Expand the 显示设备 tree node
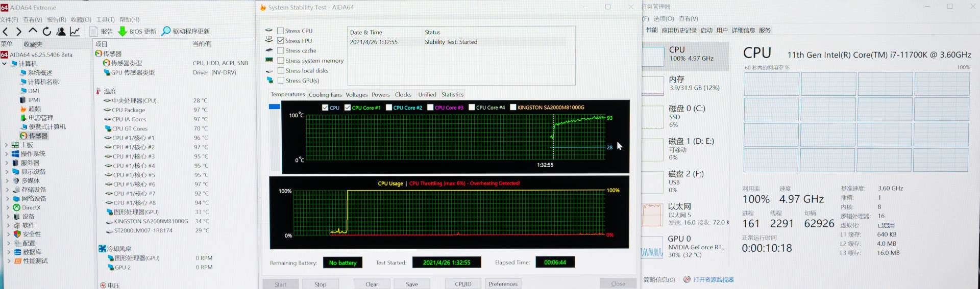 (7, 172)
